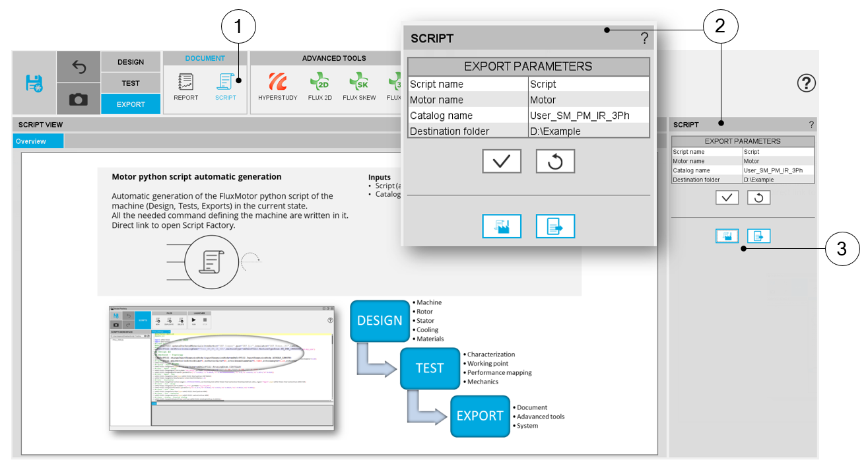The height and width of the screenshot is (474, 868).
Task: Open the TEST area
Action: click(x=131, y=83)
